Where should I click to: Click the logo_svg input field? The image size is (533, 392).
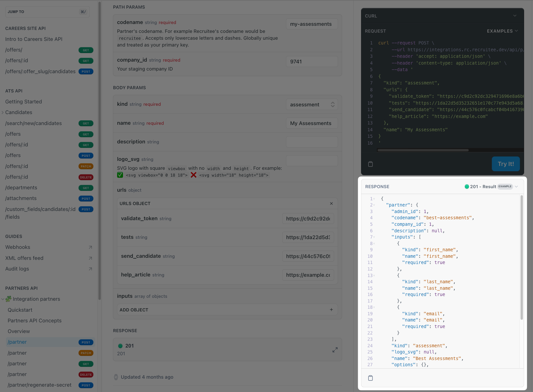312,161
